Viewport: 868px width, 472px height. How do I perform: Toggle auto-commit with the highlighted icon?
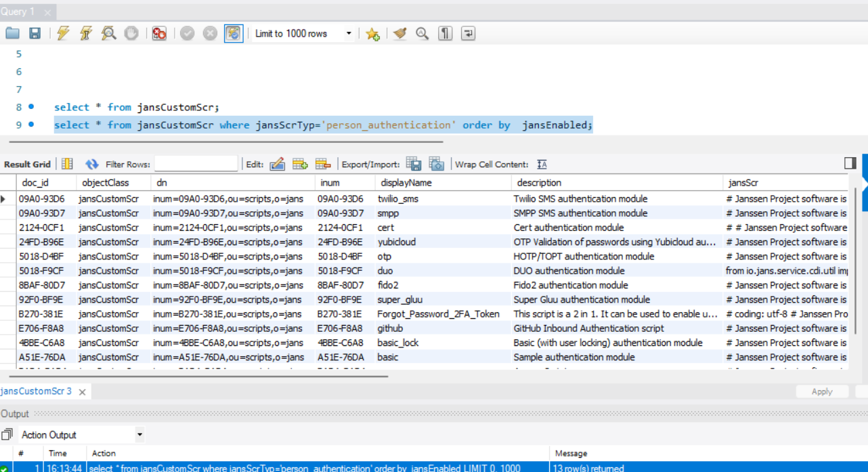(233, 33)
